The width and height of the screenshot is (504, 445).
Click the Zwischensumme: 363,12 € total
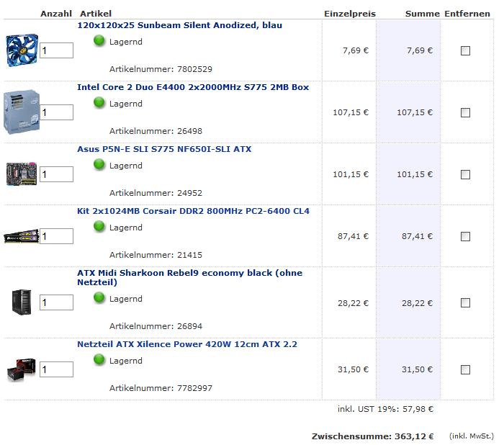click(x=372, y=436)
